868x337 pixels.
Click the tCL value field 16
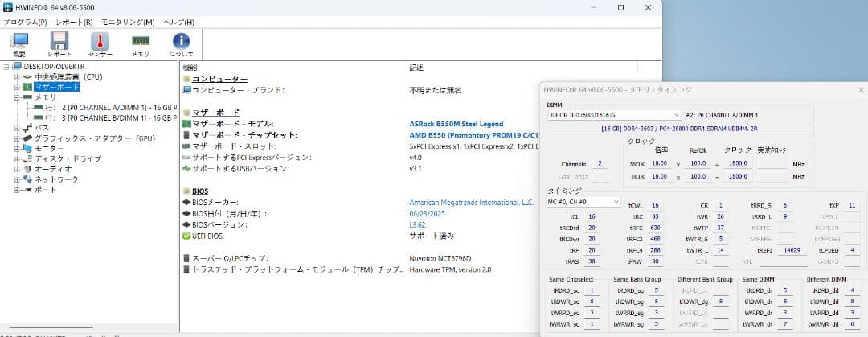592,216
